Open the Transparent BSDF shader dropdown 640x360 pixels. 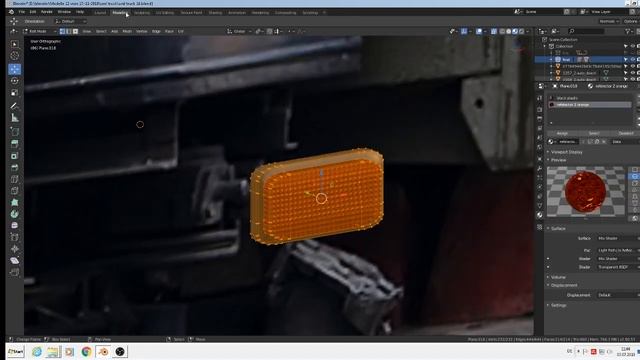pos(617,267)
